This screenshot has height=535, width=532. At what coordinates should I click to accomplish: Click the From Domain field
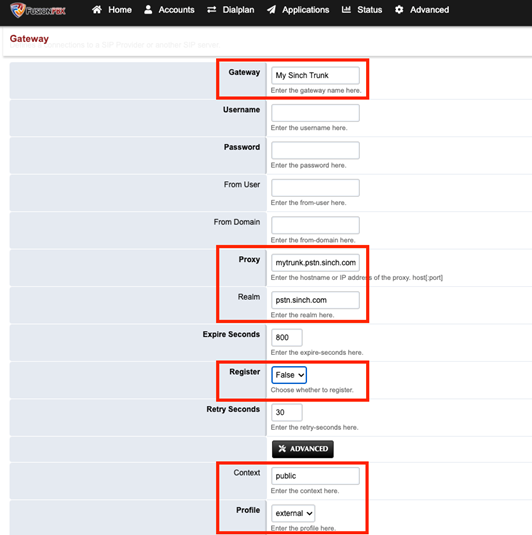[315, 225]
